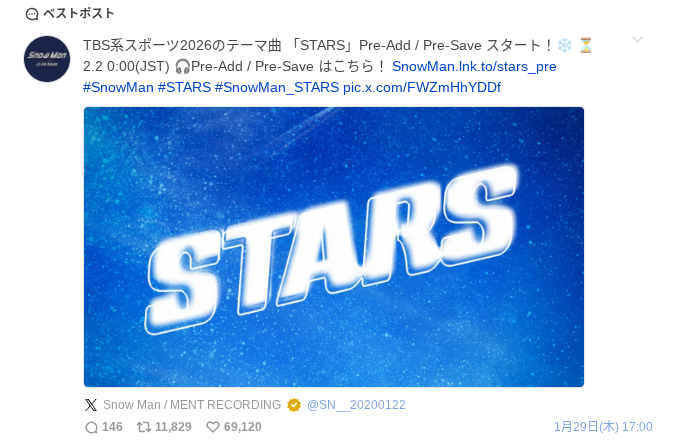
Task: Click the gold verified badge
Action: coord(294,405)
